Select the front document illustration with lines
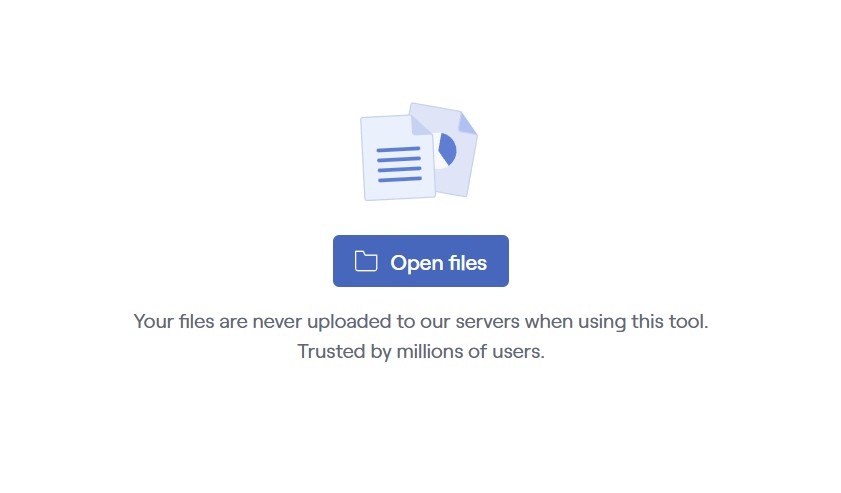This screenshot has width=841, height=493. [398, 158]
